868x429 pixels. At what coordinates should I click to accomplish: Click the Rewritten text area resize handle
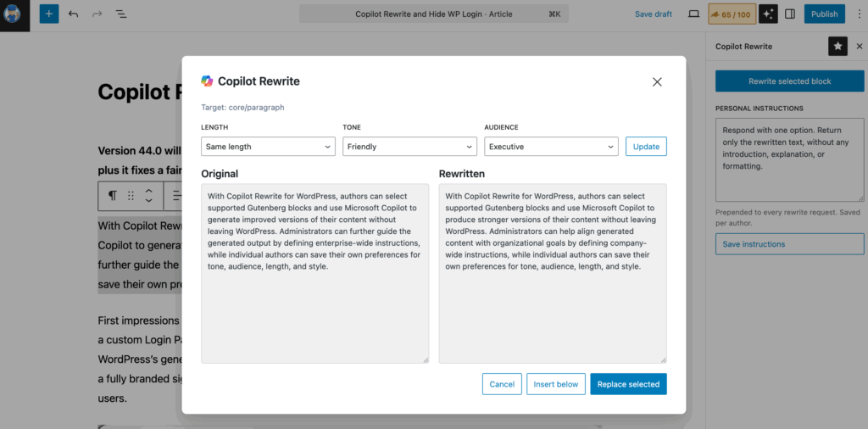663,360
